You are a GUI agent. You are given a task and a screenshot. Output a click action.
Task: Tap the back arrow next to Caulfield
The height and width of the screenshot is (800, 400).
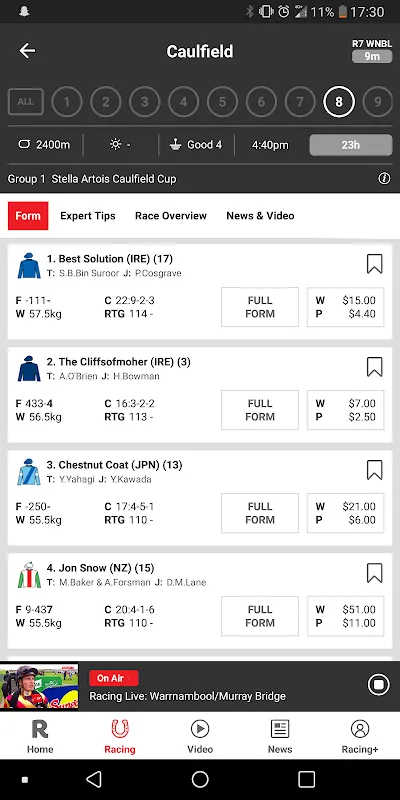[27, 51]
